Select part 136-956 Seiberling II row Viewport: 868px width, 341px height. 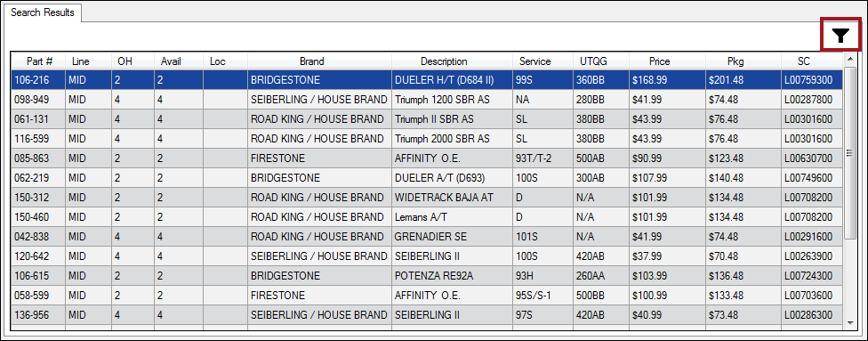[x=427, y=315]
